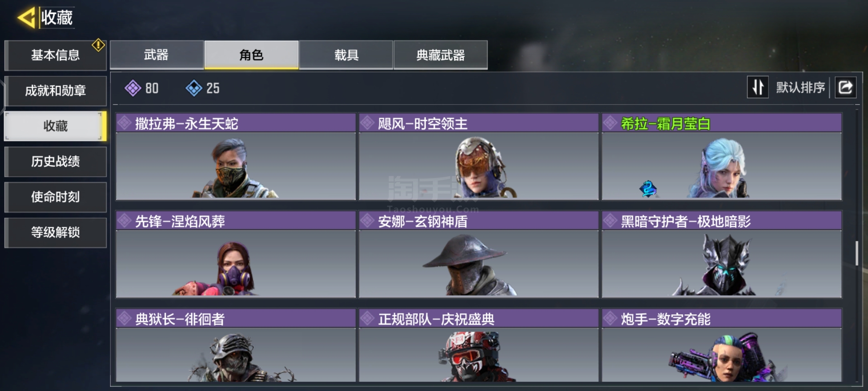
Task: Open the 默认排序 sort dropdown
Action: click(x=800, y=87)
